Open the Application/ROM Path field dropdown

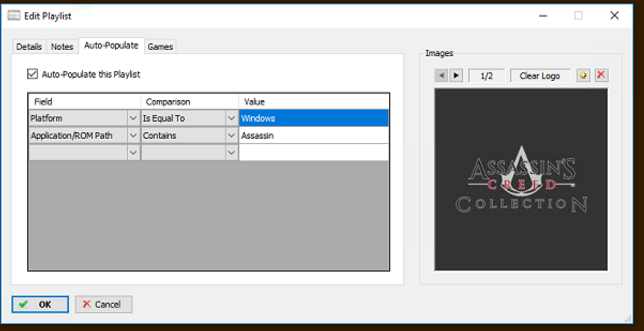tap(133, 136)
